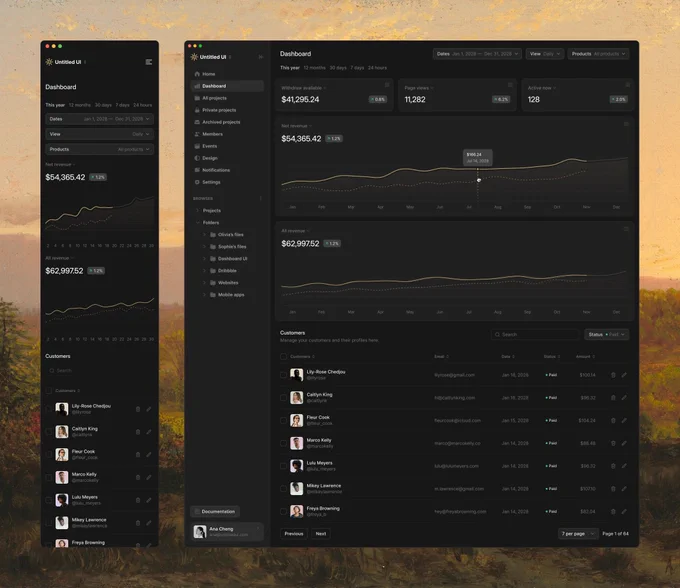Screen dimensions: 680x588
Task: Check Caitlyn King row in main window
Action: pos(284,398)
